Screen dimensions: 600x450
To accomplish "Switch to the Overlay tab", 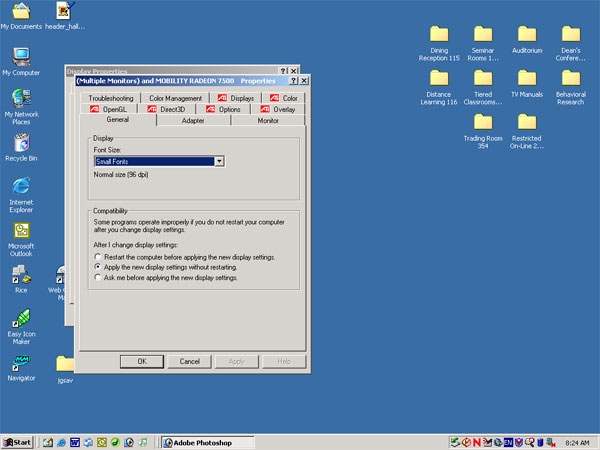I will click(x=278, y=109).
